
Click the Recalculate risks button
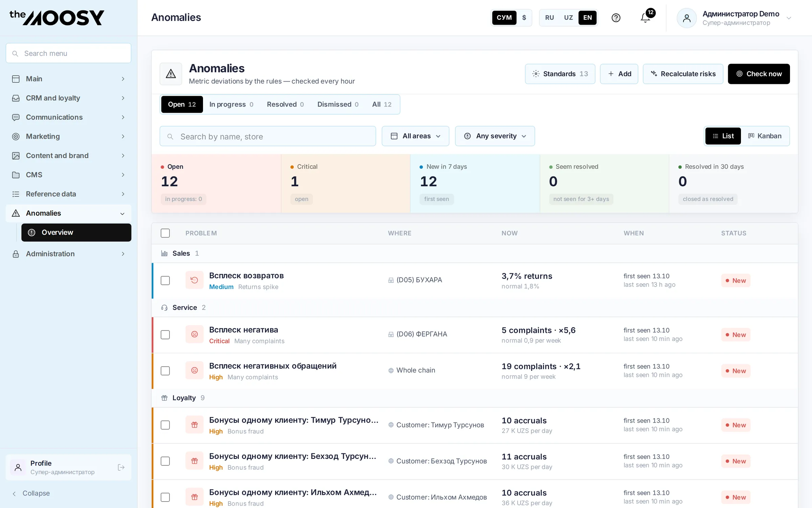(x=683, y=74)
